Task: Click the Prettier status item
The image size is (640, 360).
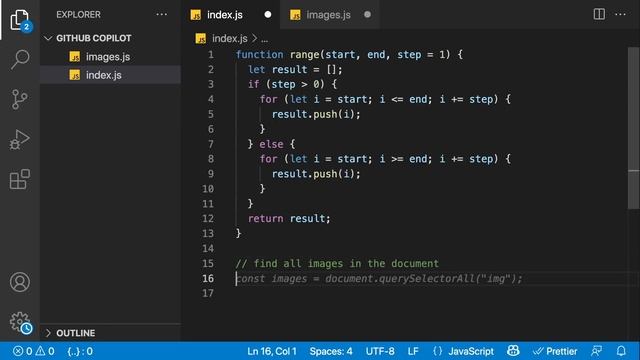Action: tap(555, 351)
